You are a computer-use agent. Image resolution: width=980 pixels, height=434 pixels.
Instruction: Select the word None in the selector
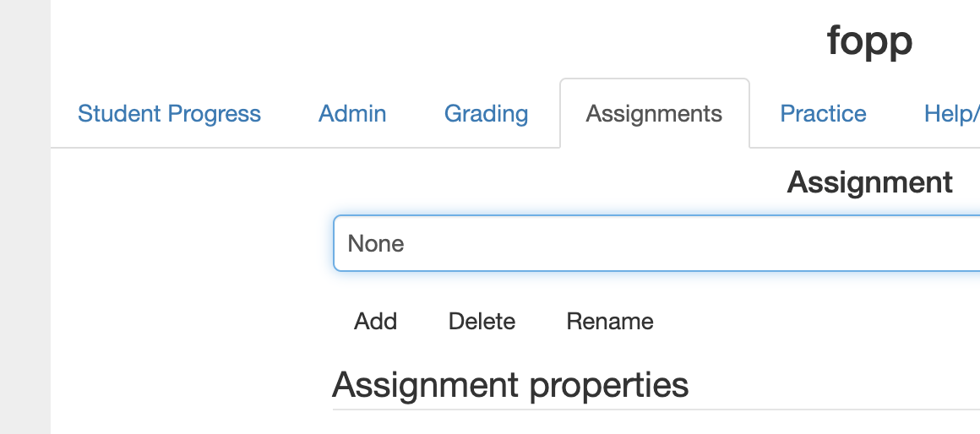pos(376,243)
